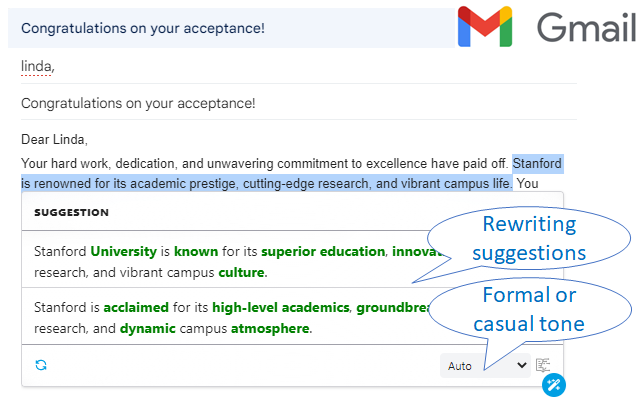The width and height of the screenshot is (640, 400).
Task: Click the subject line field below the recipient
Action: click(138, 102)
